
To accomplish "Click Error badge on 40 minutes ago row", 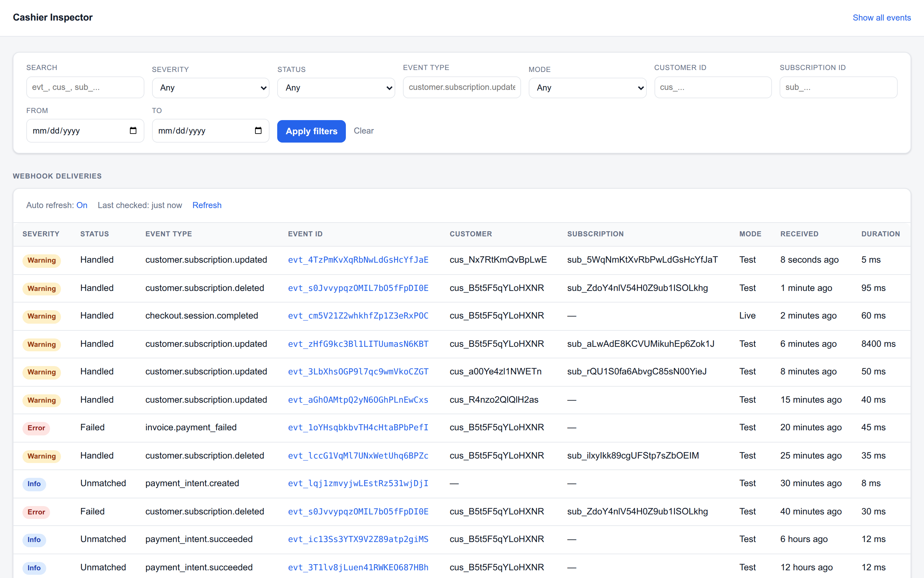I will pyautogui.click(x=36, y=512).
